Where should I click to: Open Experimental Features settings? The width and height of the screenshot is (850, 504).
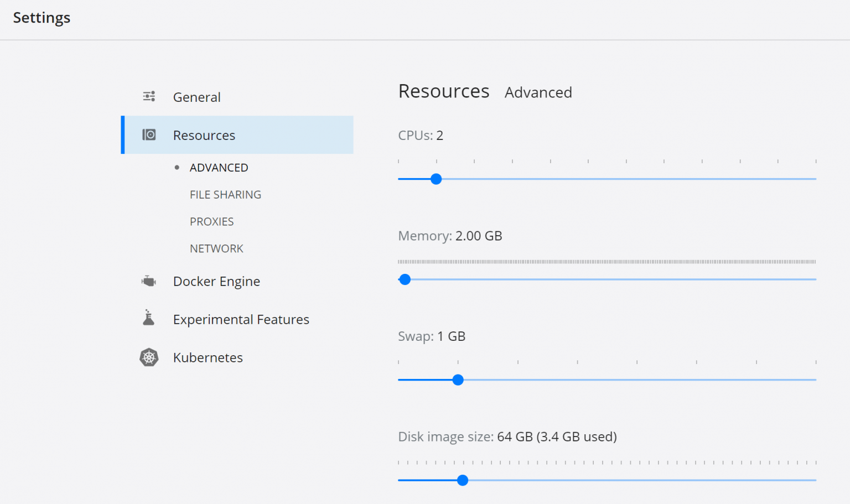241,319
